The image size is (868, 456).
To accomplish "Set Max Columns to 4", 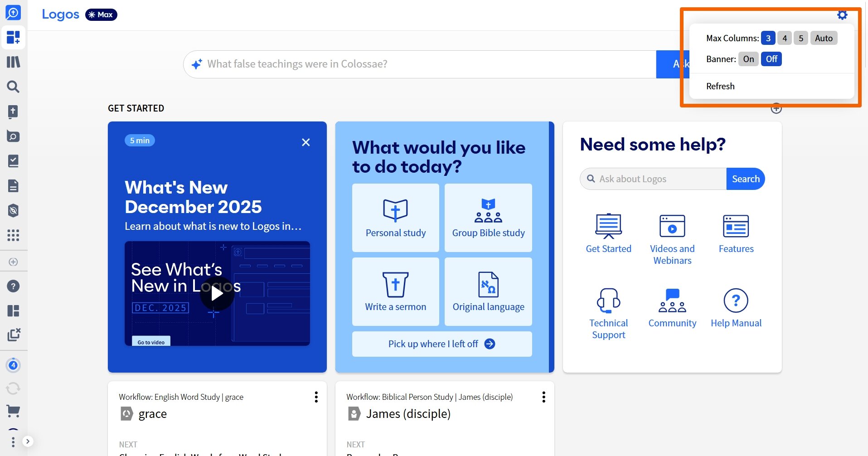I will tap(785, 38).
